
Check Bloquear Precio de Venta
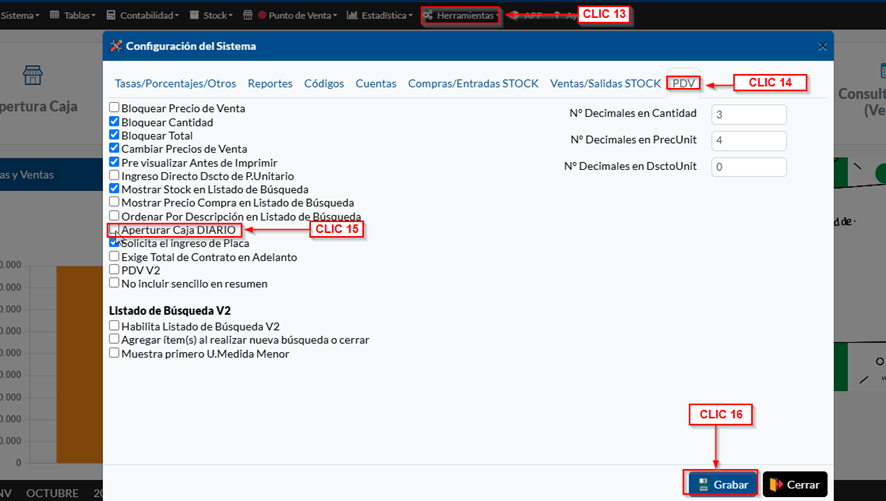click(x=114, y=108)
